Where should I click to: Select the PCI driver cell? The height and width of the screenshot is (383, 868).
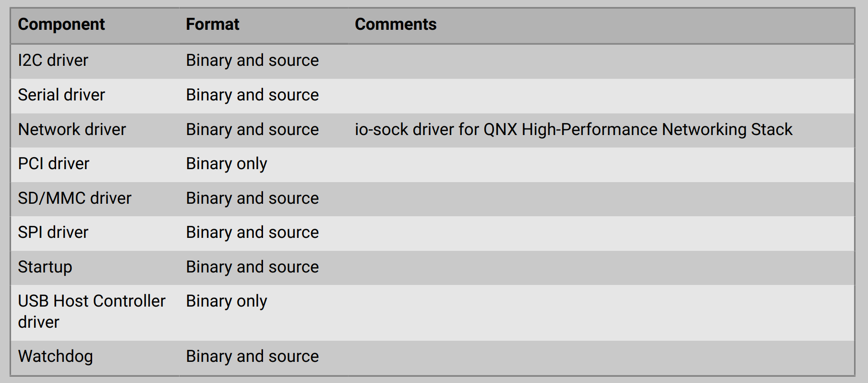54,164
